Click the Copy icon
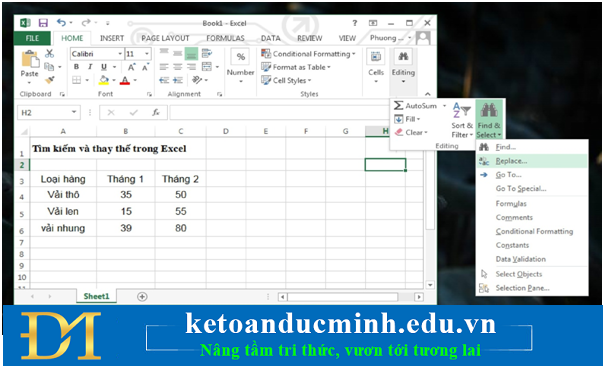The width and height of the screenshot is (604, 366). tap(49, 67)
